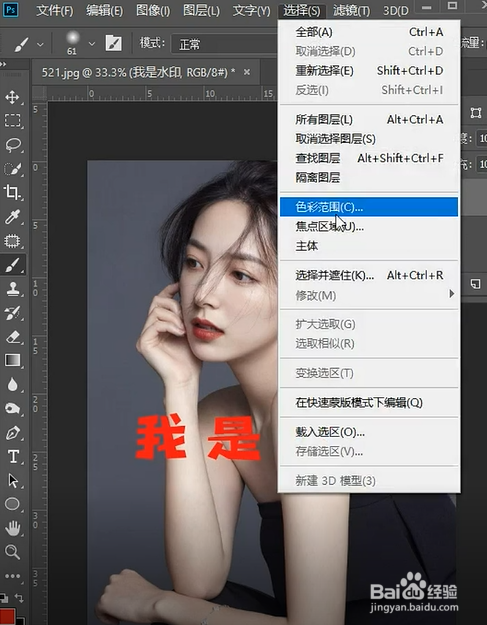Choose 全部(A) select all
The image size is (487, 625).
coord(369,32)
